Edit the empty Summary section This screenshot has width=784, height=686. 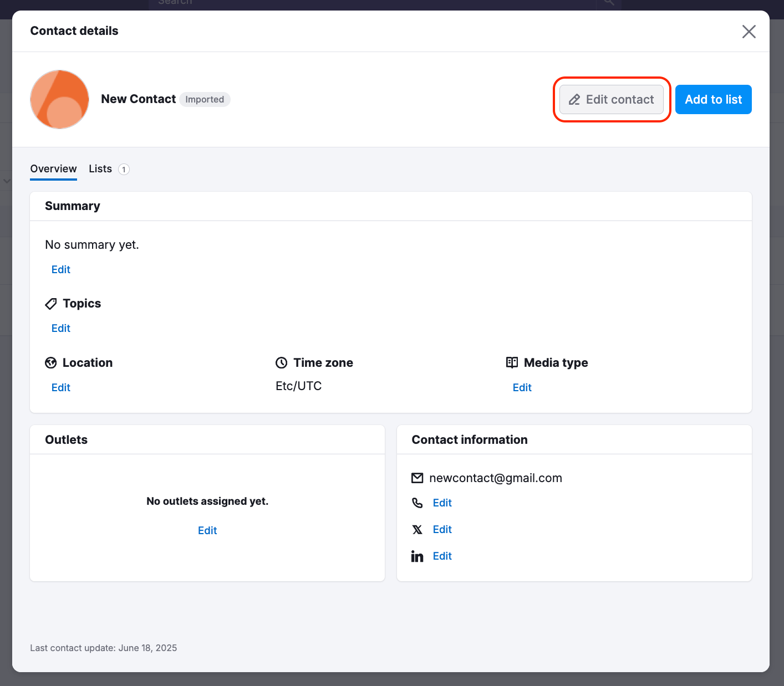click(x=60, y=269)
